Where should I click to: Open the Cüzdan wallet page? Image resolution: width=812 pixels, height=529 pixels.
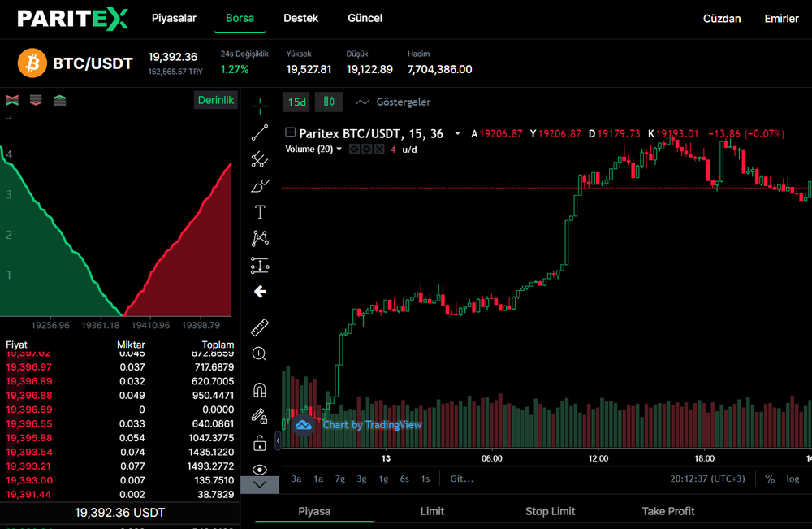722,19
